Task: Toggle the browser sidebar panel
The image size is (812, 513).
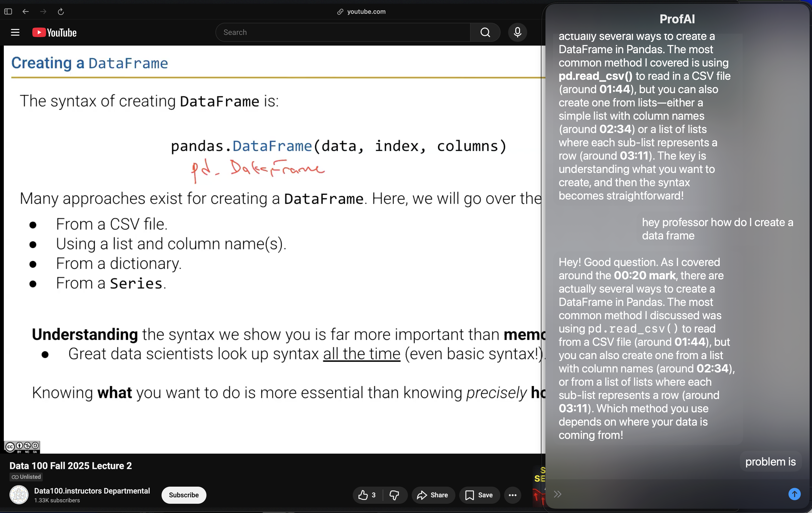Action: point(8,11)
